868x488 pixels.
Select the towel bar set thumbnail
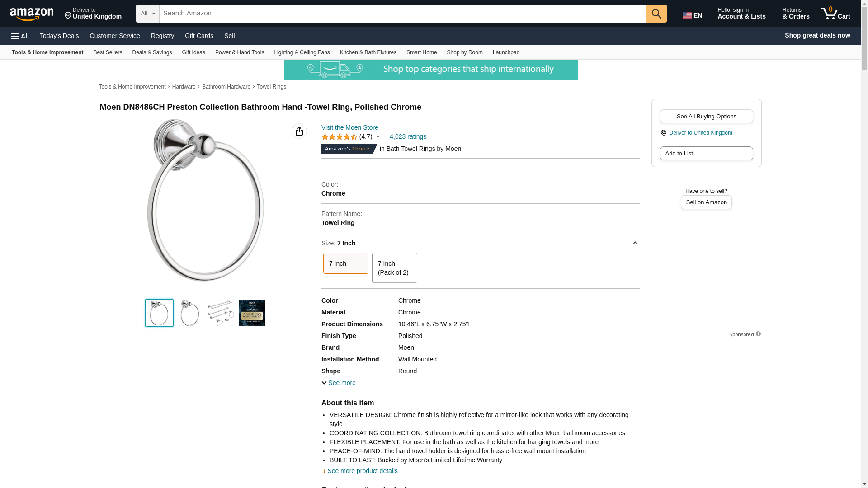(221, 313)
